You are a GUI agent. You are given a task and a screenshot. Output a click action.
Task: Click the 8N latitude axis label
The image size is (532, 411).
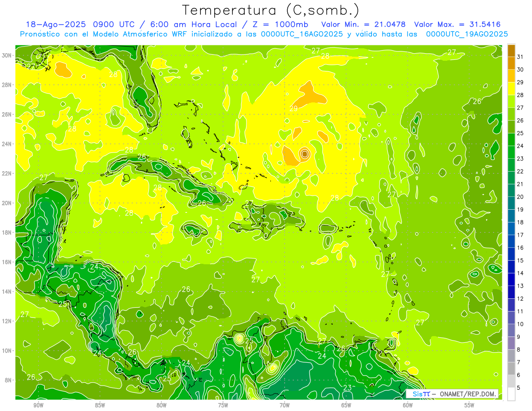pyautogui.click(x=9, y=380)
